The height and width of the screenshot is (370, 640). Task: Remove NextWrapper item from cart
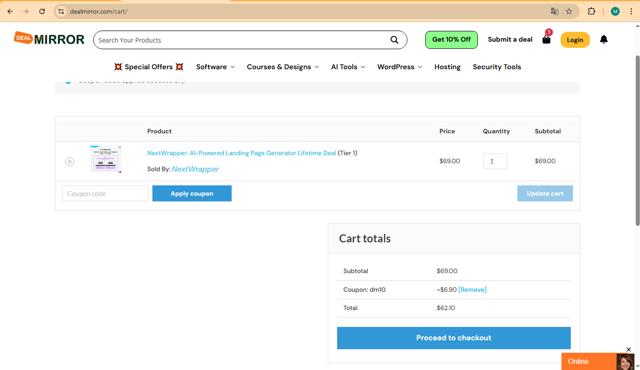[69, 162]
